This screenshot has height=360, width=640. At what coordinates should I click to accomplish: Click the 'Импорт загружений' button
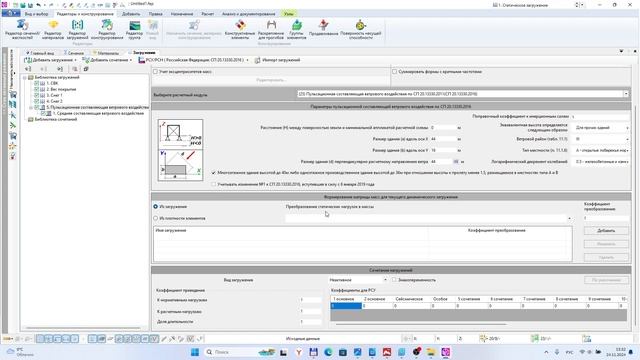pos(278,60)
